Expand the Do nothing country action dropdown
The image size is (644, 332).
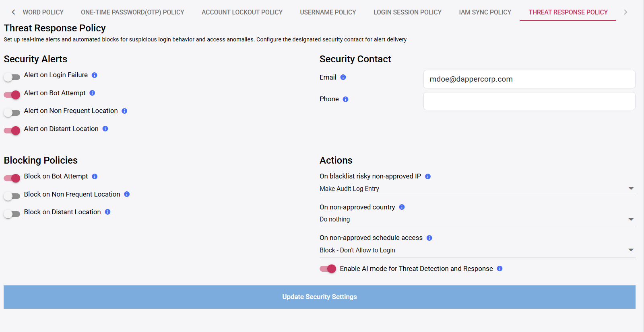(x=477, y=219)
